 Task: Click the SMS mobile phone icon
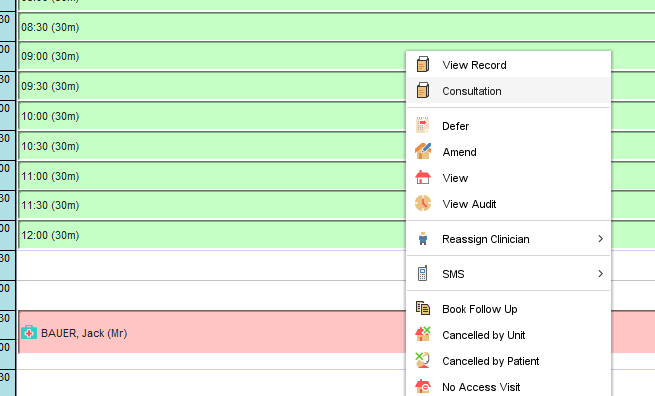423,273
